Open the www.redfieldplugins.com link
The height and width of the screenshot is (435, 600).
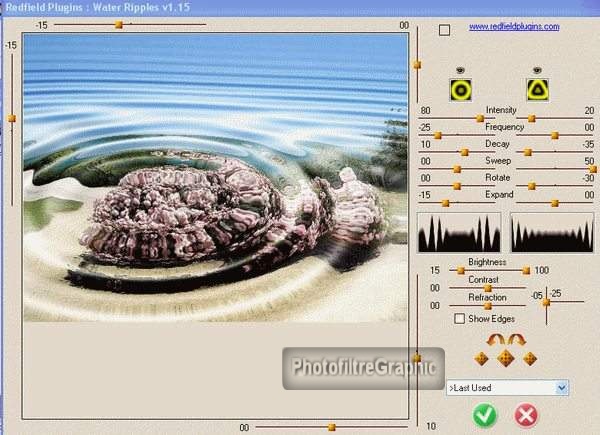[513, 27]
